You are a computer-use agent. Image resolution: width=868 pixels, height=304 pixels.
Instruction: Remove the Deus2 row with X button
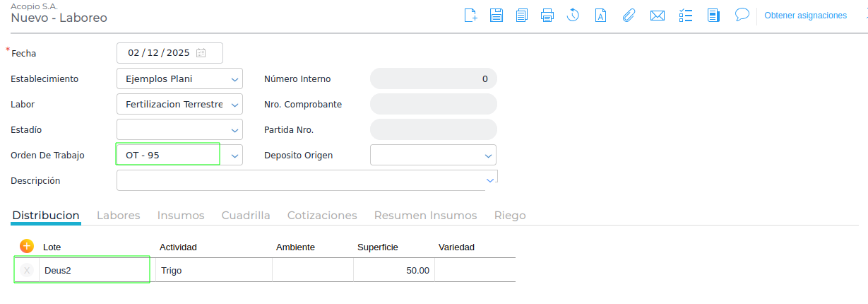(27, 270)
